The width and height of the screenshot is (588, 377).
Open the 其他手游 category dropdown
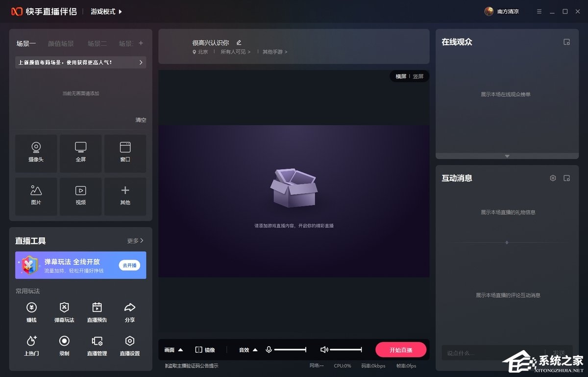275,52
